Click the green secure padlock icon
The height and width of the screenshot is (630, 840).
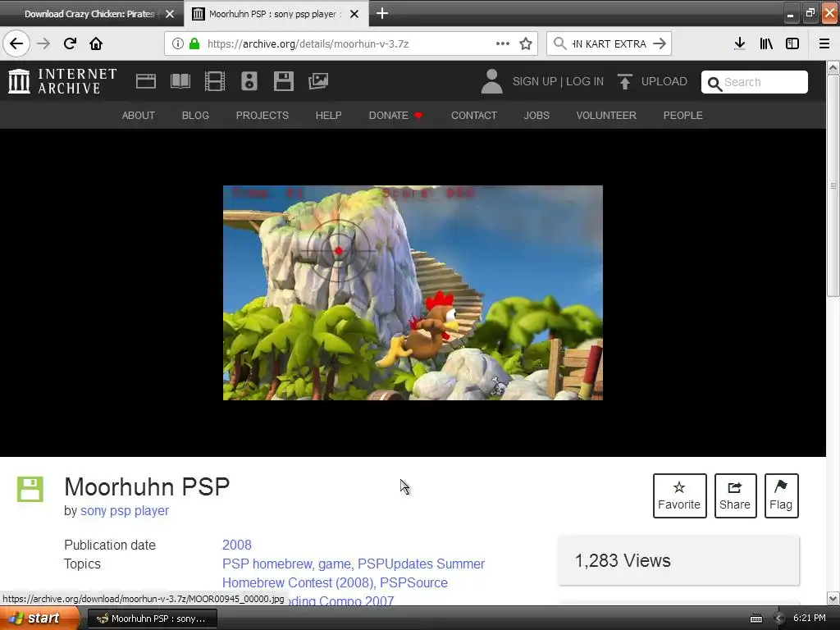(194, 43)
